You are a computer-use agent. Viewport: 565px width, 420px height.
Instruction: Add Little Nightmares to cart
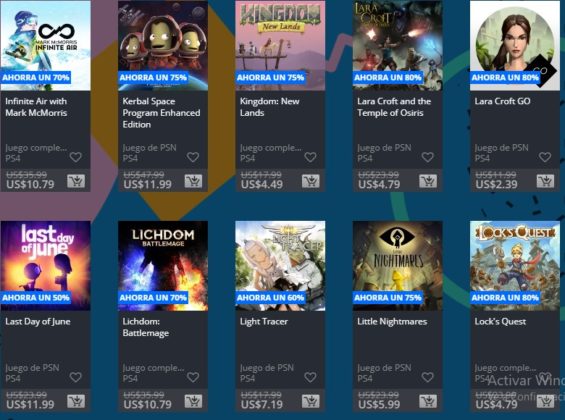pos(428,401)
